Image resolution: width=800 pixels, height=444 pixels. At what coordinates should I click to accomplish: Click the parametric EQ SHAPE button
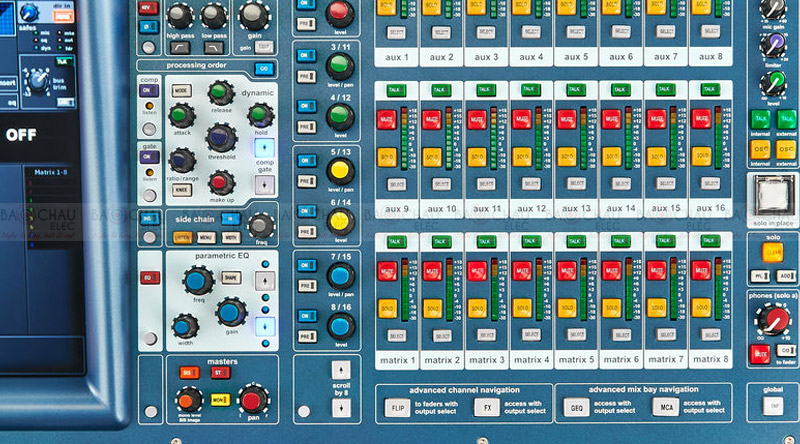(231, 278)
